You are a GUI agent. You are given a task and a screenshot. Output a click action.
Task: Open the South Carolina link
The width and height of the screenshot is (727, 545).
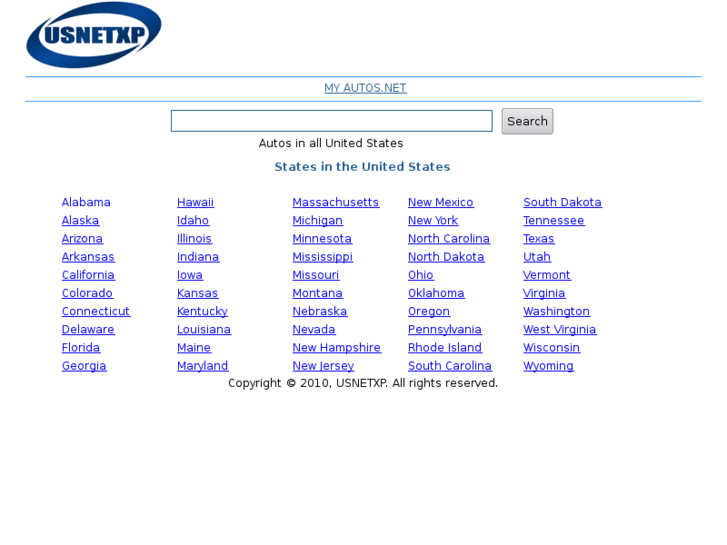tap(450, 365)
